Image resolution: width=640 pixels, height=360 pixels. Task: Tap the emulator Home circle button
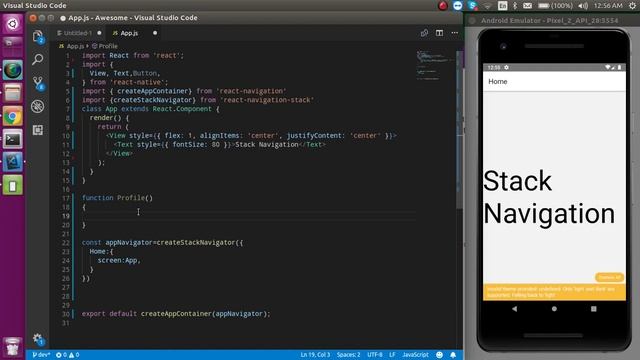[x=554, y=309]
